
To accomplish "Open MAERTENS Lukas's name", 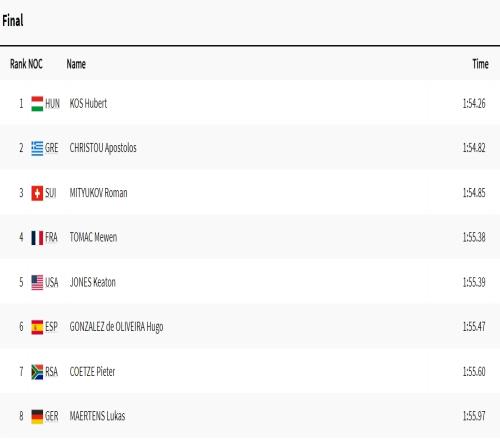I will pos(97,416).
